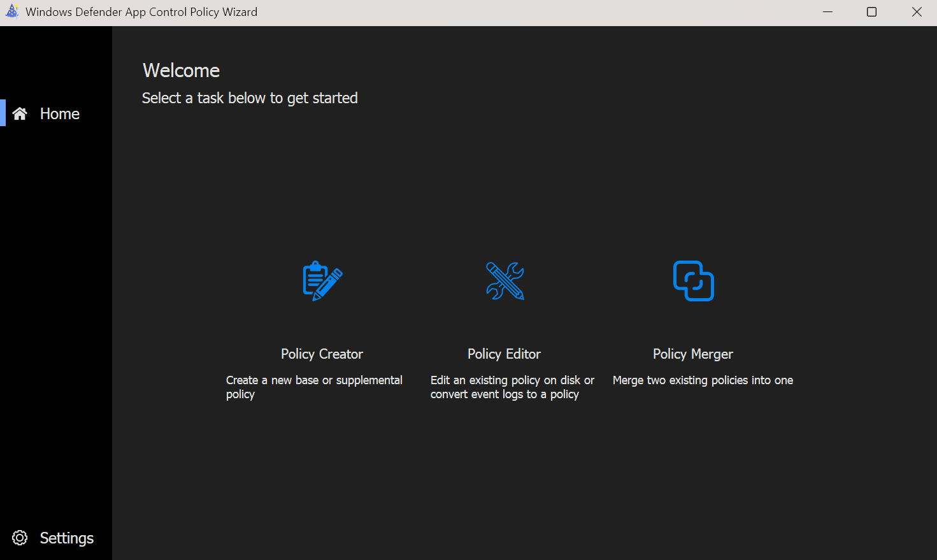Select the Home label in the sidebar

[x=60, y=113]
